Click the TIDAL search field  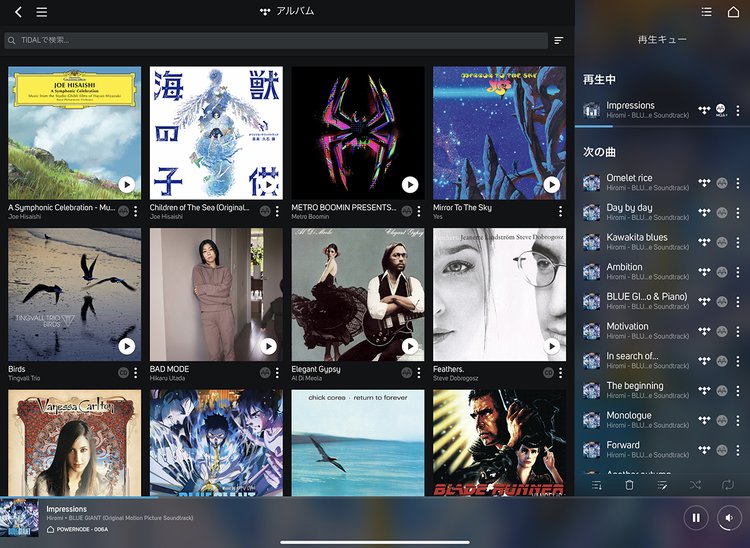click(x=275, y=41)
